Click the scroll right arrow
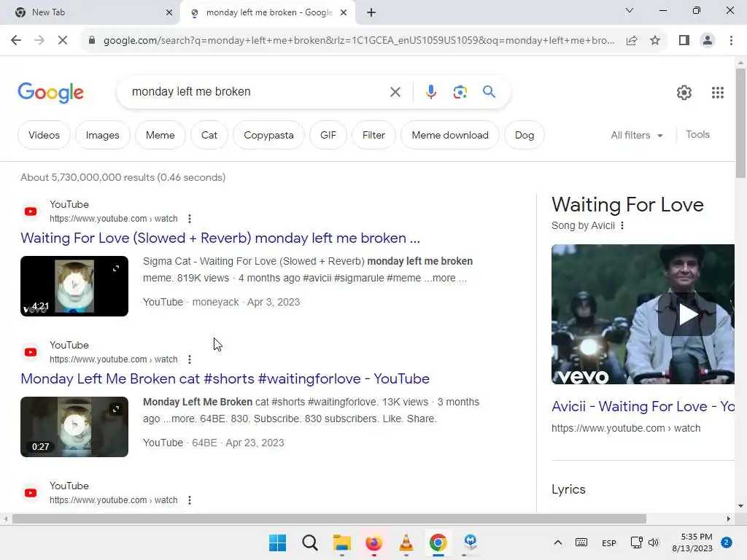 tap(729, 518)
